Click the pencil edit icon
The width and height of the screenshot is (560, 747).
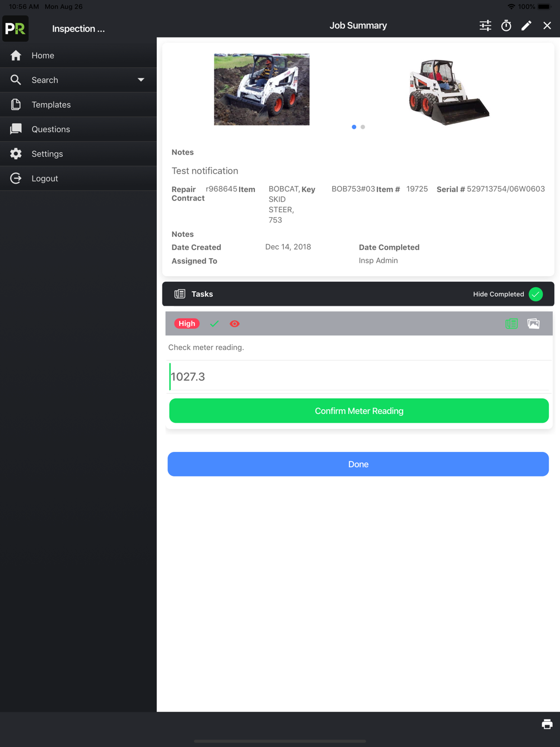[526, 26]
